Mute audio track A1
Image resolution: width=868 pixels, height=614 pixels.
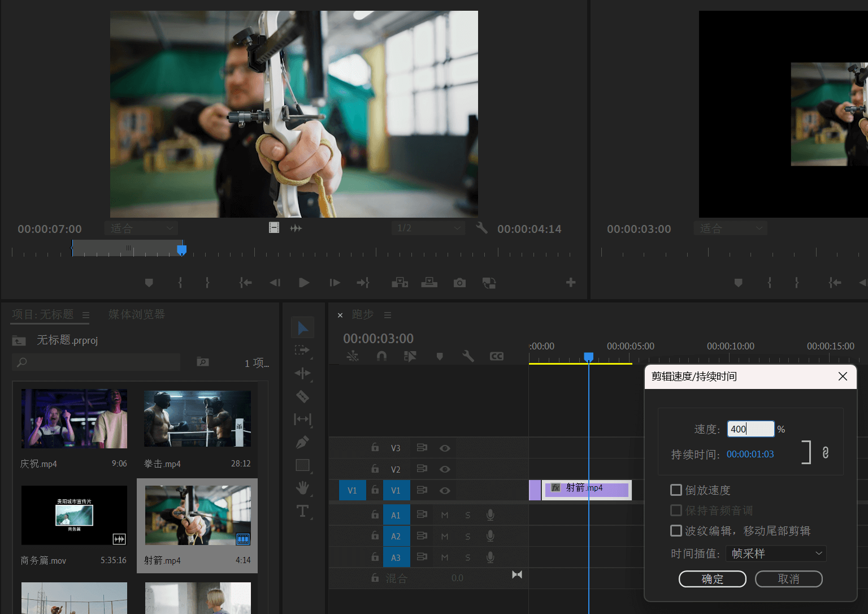pyautogui.click(x=445, y=515)
